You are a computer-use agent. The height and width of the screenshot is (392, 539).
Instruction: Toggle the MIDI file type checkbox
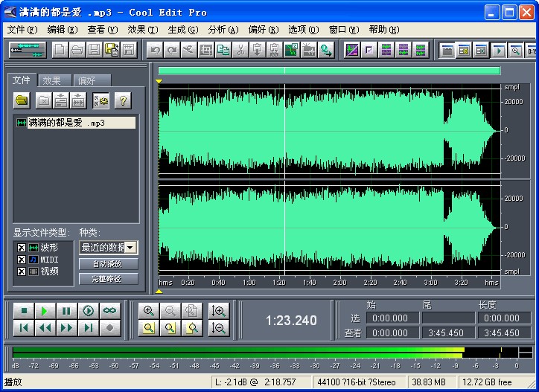point(22,260)
